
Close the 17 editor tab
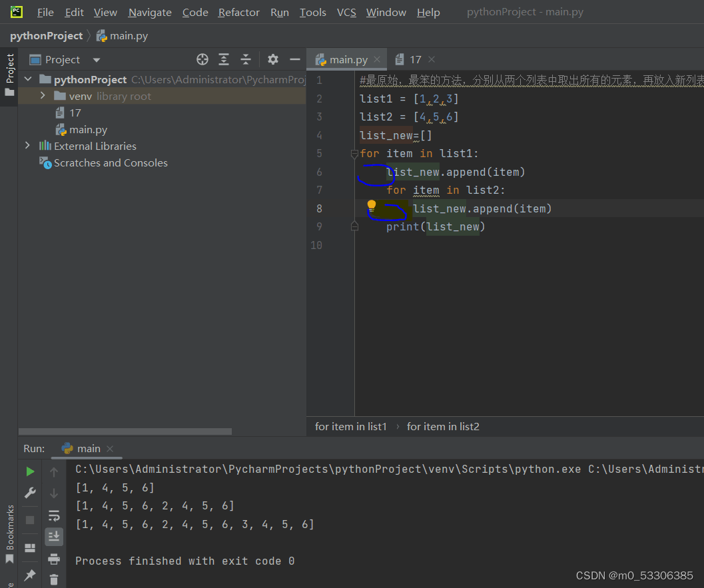pos(432,59)
